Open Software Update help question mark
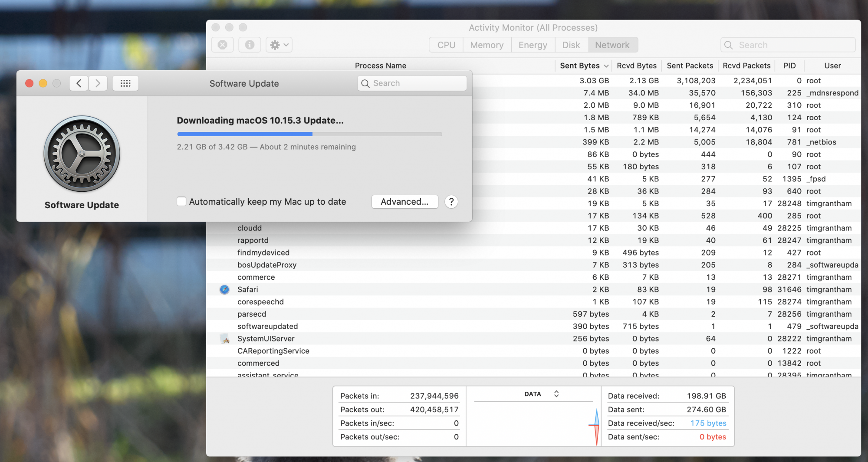868x462 pixels. 451,202
